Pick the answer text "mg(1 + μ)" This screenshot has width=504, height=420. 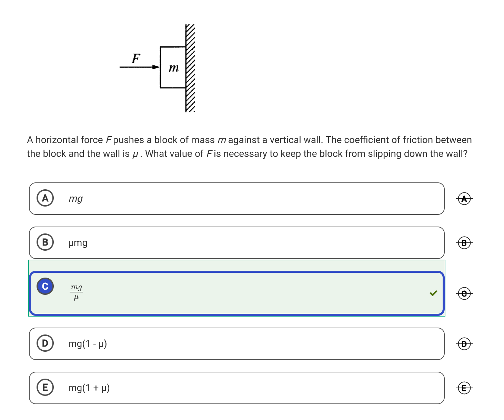point(89,388)
